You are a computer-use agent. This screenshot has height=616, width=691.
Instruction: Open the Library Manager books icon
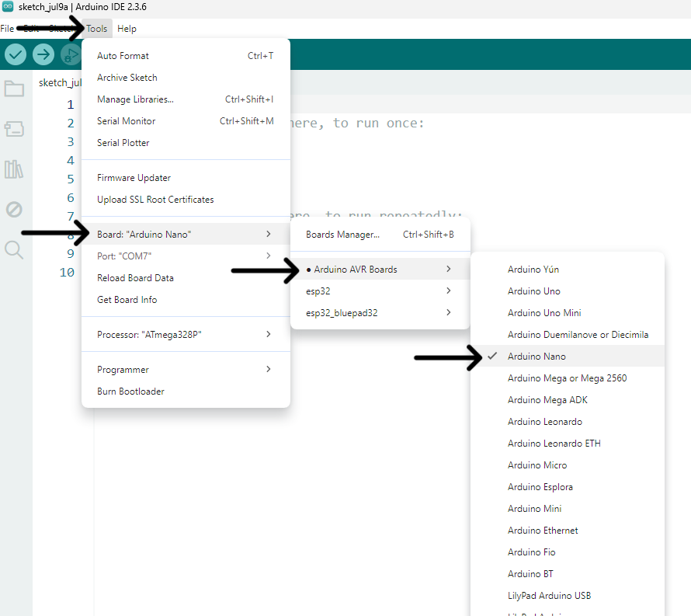point(14,169)
